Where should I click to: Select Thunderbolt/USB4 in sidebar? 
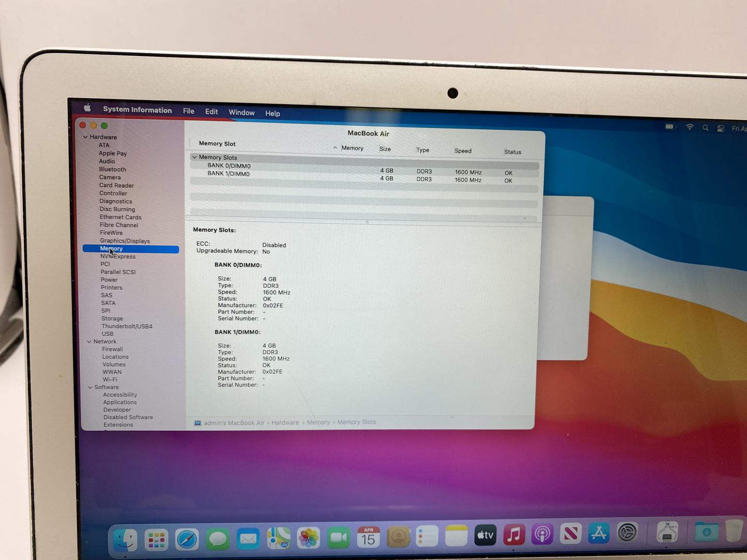point(127,326)
